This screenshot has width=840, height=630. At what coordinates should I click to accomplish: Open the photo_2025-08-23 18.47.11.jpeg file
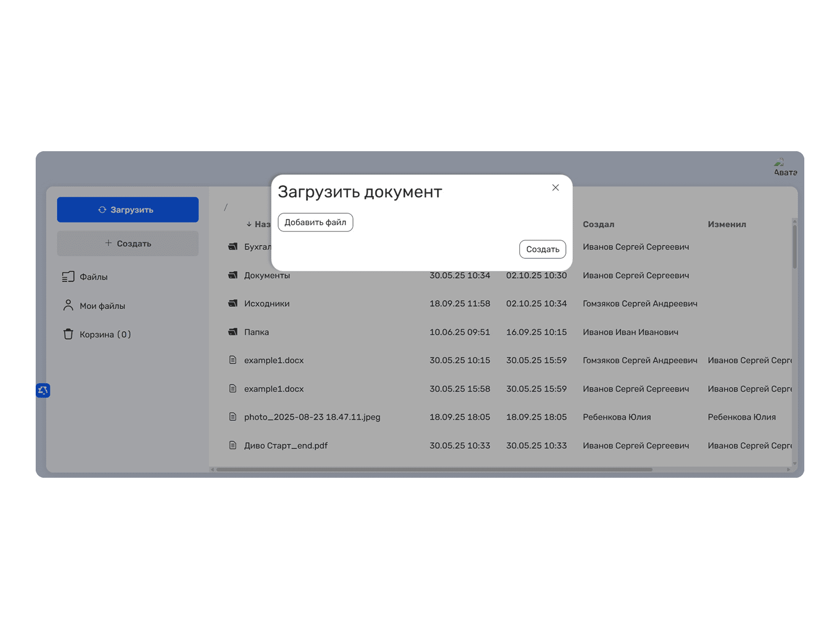[x=312, y=417]
